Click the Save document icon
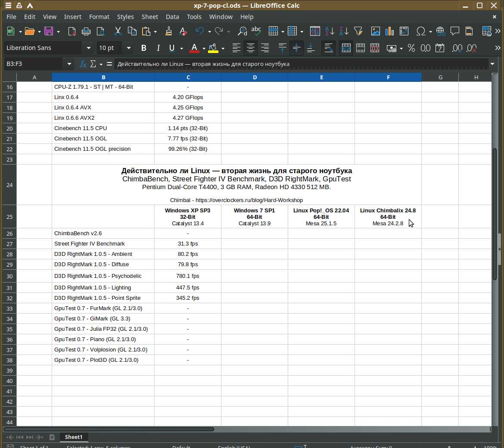Screen dimensions: 504x448 coord(48,31)
